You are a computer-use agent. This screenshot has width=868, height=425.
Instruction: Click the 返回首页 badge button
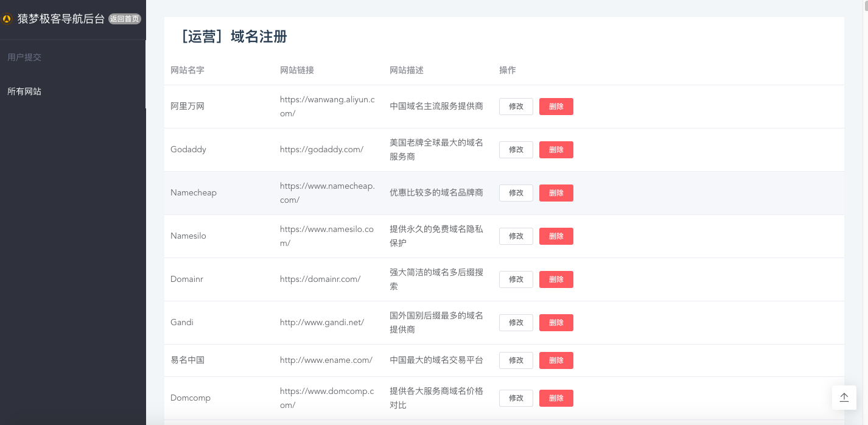(125, 19)
